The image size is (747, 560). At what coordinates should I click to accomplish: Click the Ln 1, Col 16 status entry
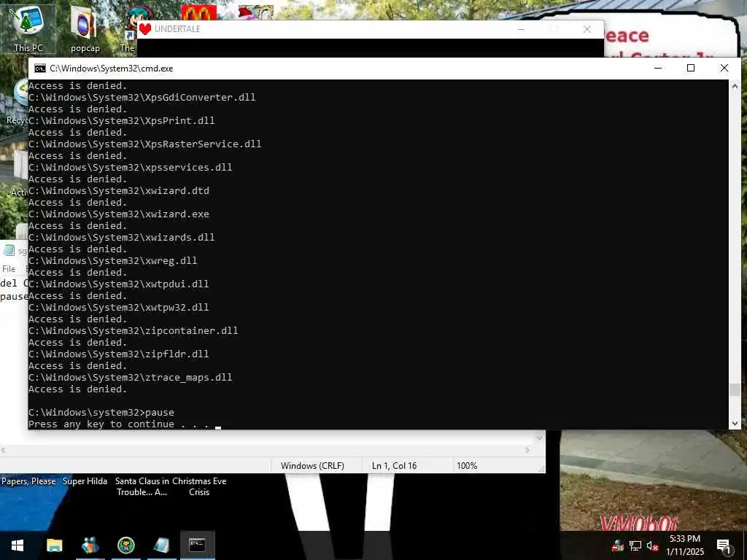394,466
